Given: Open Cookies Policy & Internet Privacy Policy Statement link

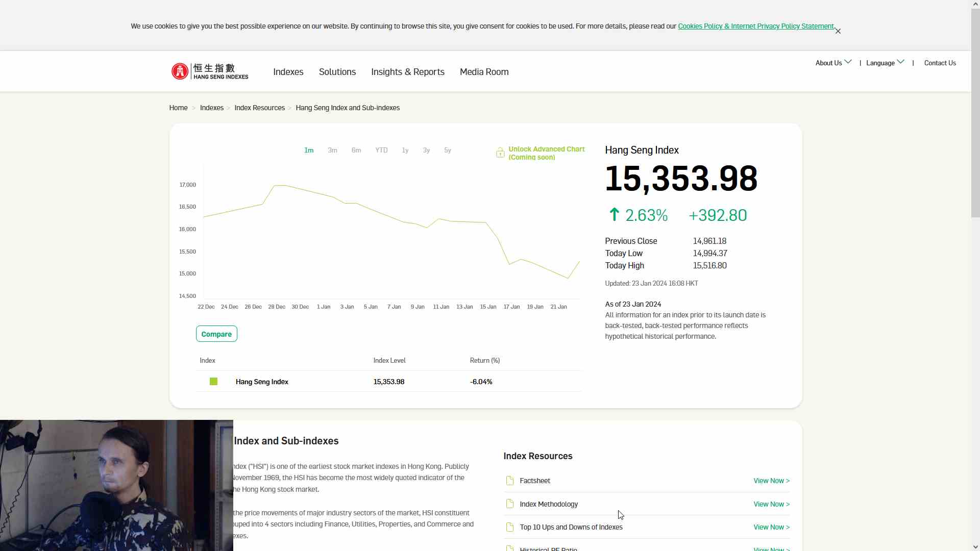Looking at the screenshot, I should (755, 26).
